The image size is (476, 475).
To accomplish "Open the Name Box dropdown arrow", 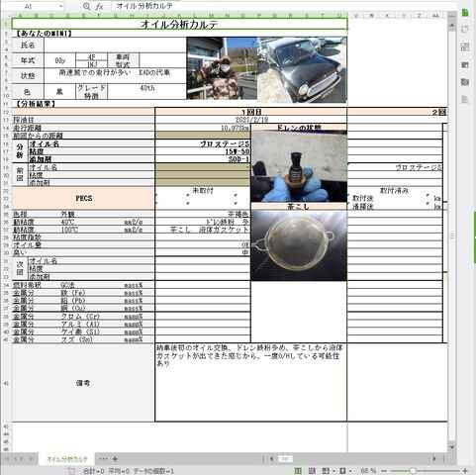I will (61, 6).
